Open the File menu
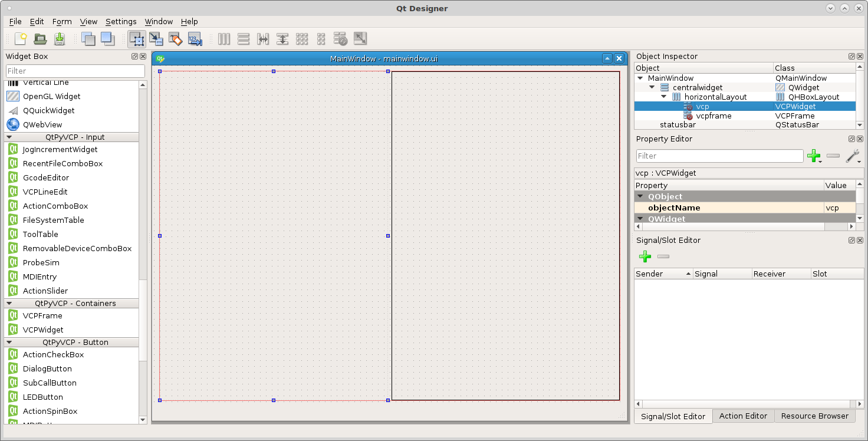Image resolution: width=868 pixels, height=441 pixels. pyautogui.click(x=15, y=21)
